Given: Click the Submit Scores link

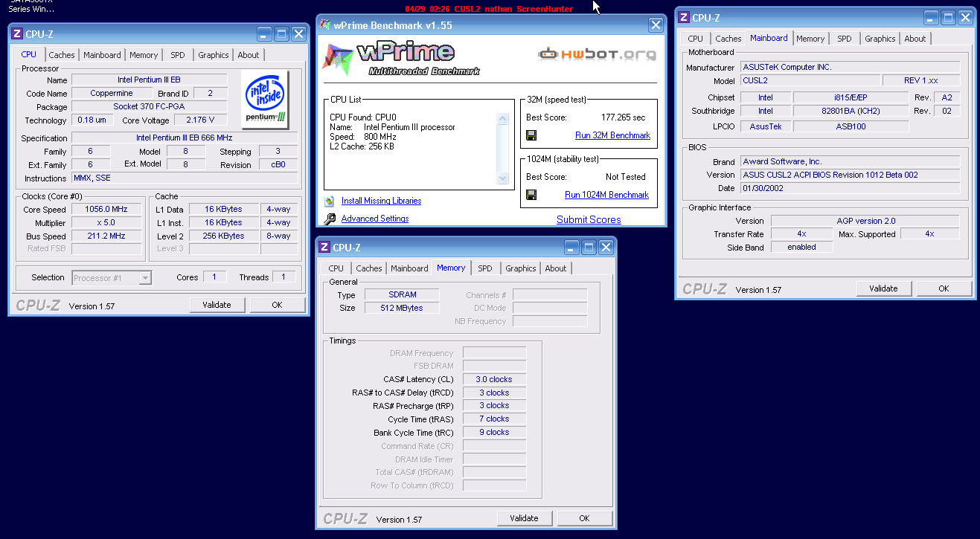Looking at the screenshot, I should [589, 219].
